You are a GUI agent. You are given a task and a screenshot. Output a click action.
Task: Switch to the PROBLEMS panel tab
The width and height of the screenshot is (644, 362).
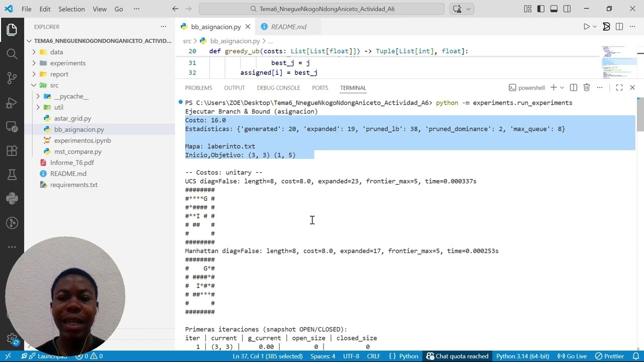198,87
